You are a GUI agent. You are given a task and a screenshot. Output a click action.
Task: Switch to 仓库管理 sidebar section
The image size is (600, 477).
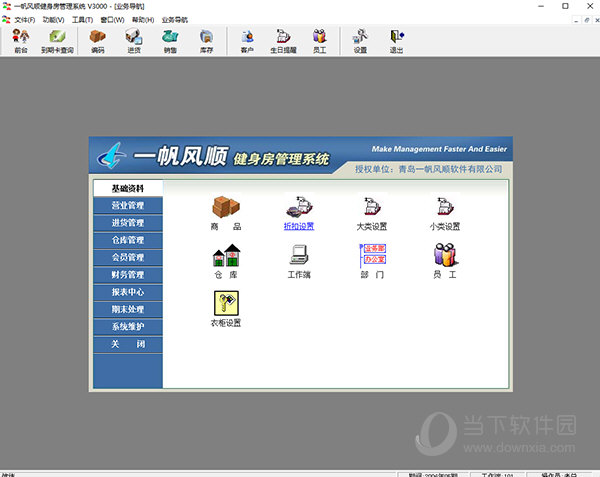coord(128,240)
